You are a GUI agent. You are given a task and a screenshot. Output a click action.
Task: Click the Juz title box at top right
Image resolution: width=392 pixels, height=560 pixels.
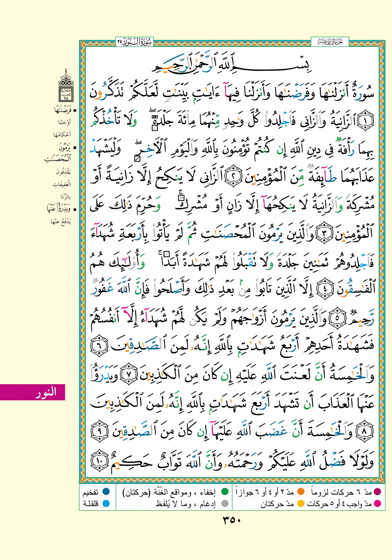click(x=330, y=42)
